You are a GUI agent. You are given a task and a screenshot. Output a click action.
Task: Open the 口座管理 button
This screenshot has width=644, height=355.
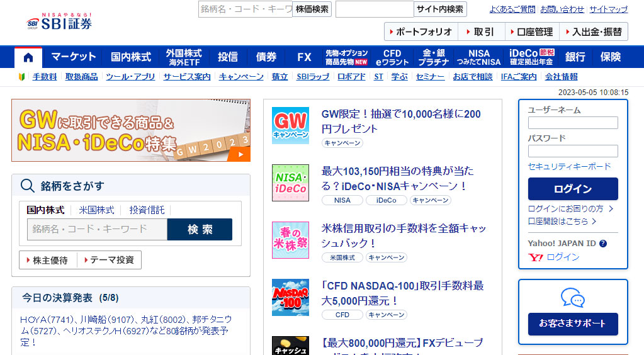click(532, 31)
